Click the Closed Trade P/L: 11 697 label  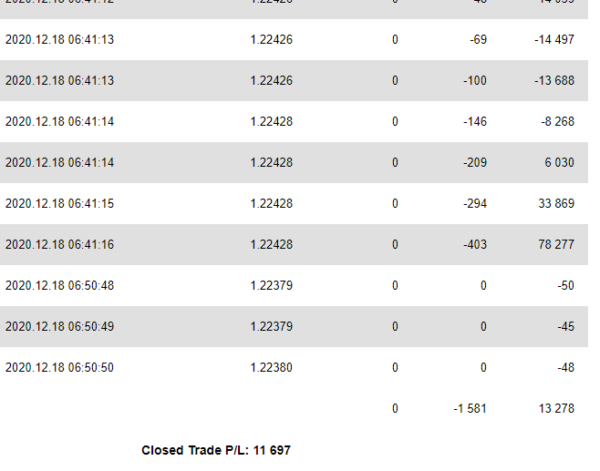click(216, 450)
